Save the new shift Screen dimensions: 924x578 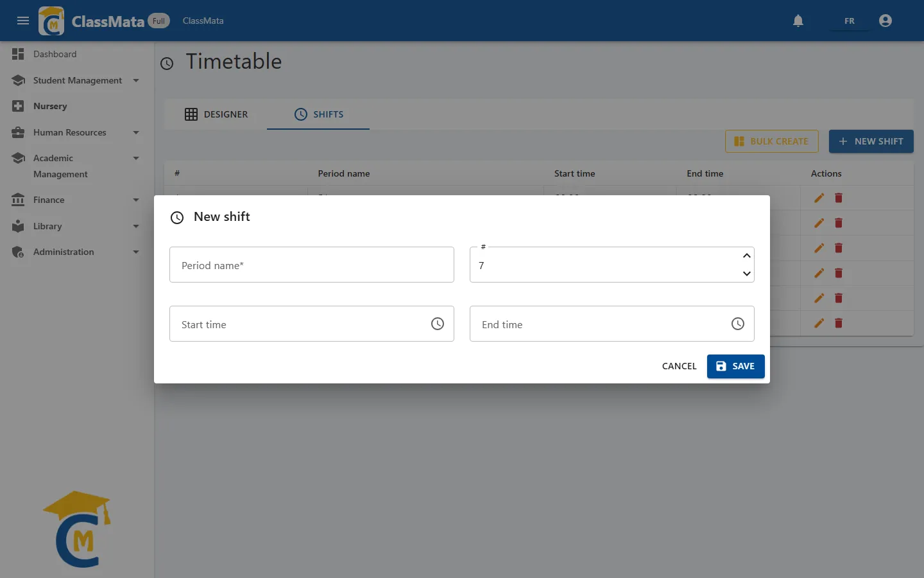735,366
